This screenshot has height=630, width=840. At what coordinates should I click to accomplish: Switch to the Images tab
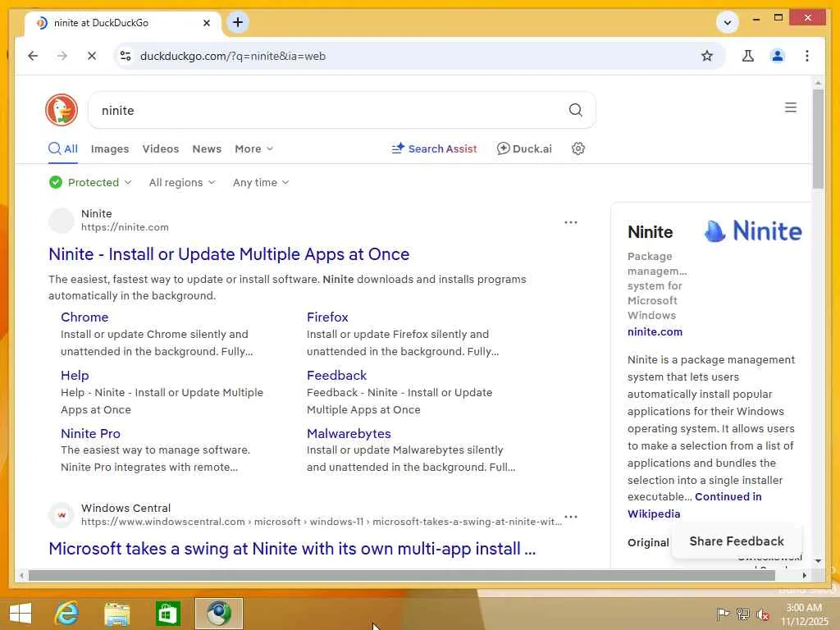[110, 149]
